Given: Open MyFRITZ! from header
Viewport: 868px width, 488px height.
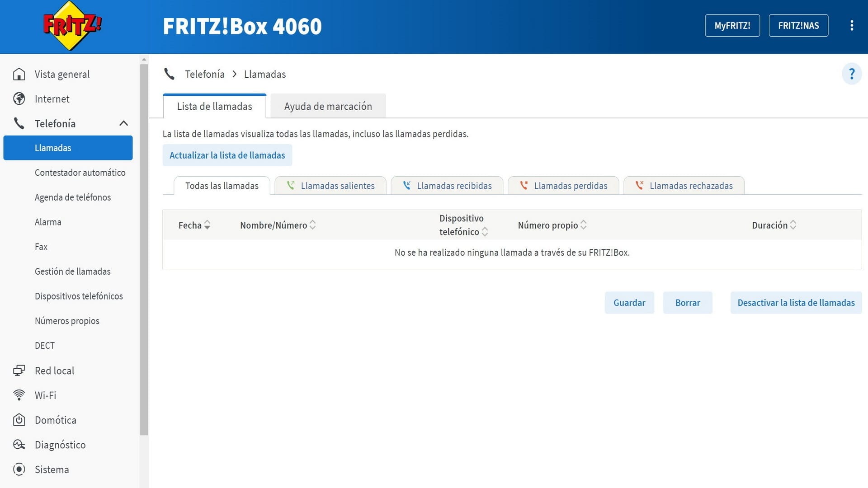Looking at the screenshot, I should 732,26.
